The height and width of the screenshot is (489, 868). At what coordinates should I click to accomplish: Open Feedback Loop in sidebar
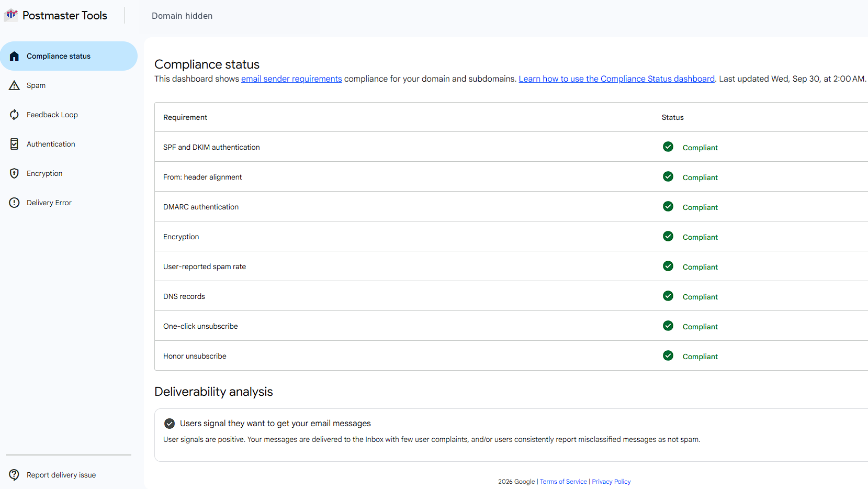(69, 115)
